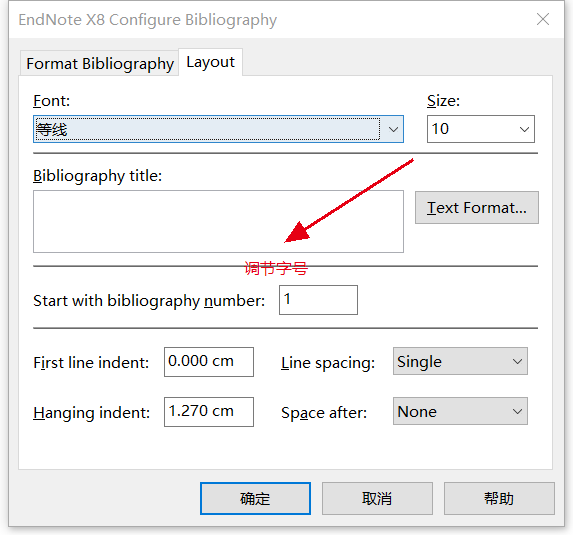Click the 'Hanging indent:' label
The height and width of the screenshot is (535, 573).
coord(91,413)
